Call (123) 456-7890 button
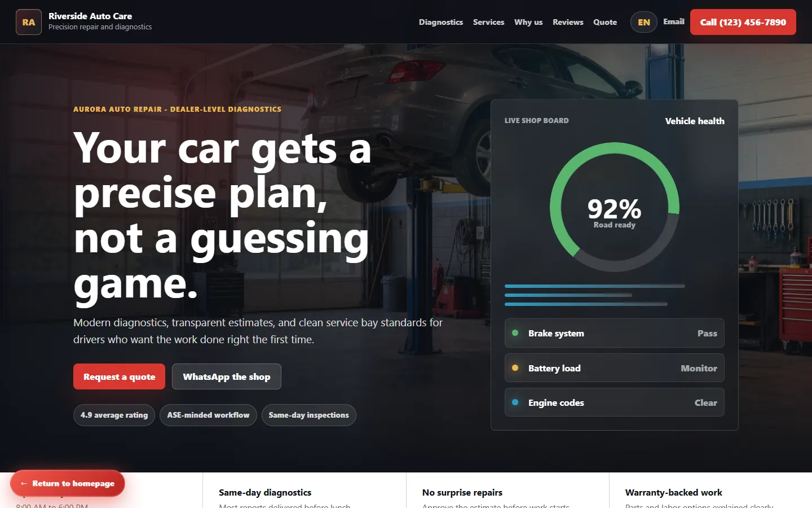Image resolution: width=812 pixels, height=508 pixels. (743, 22)
